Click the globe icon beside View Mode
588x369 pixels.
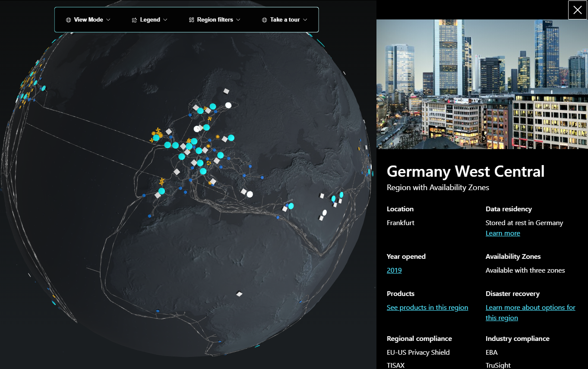pos(68,20)
